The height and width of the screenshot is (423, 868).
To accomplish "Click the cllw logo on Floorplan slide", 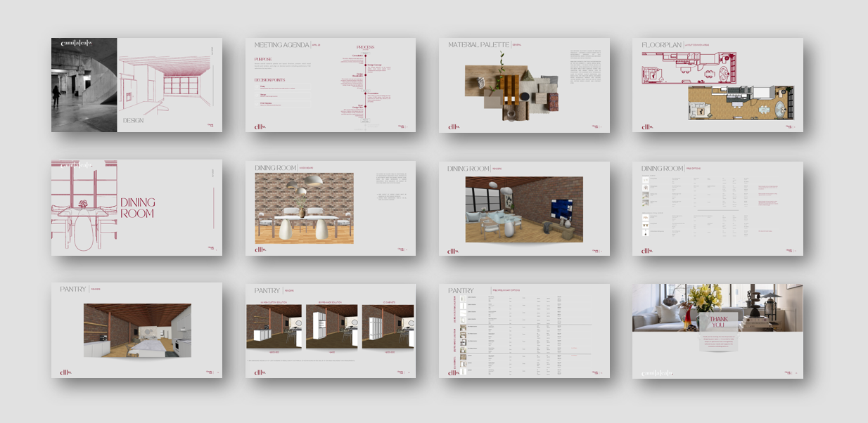I will point(647,127).
